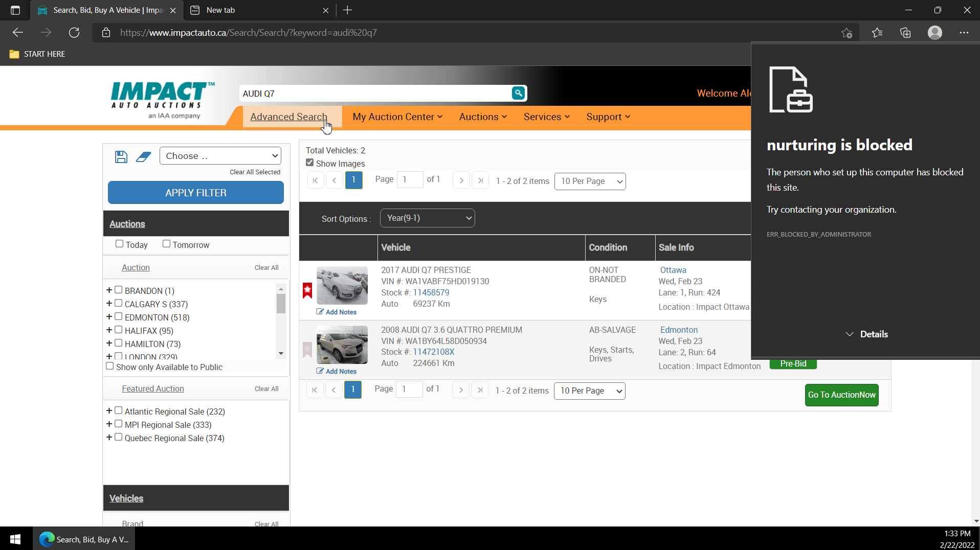Check the MPI Regional Sale checkbox

(x=119, y=424)
